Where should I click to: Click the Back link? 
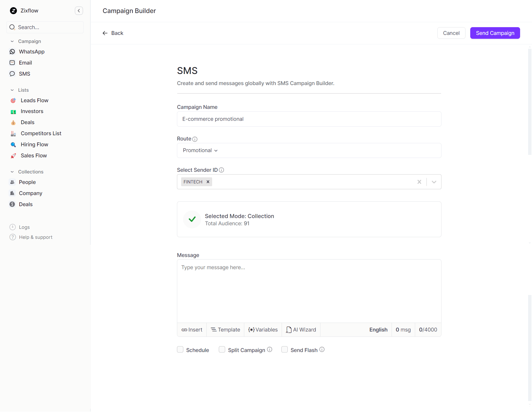click(x=113, y=33)
